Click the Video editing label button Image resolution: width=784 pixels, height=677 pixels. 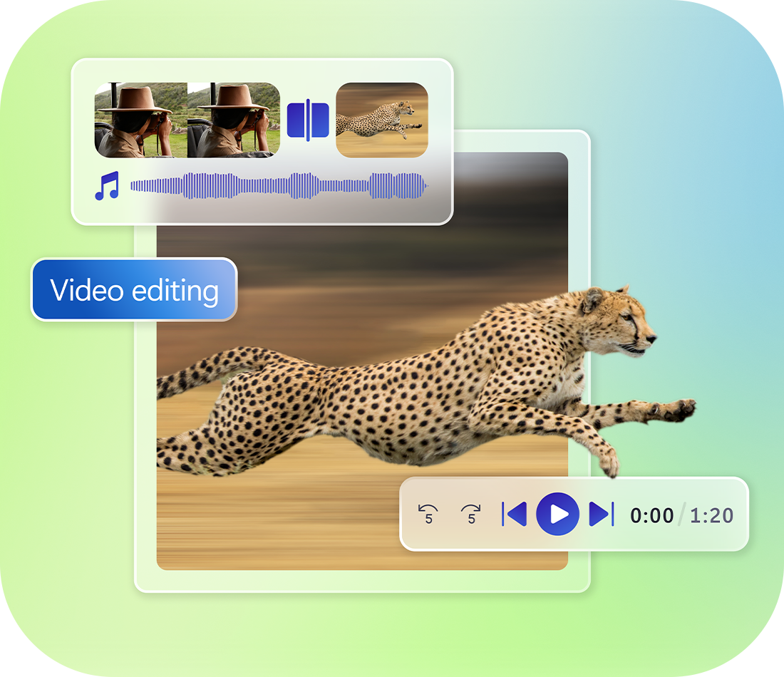[134, 290]
